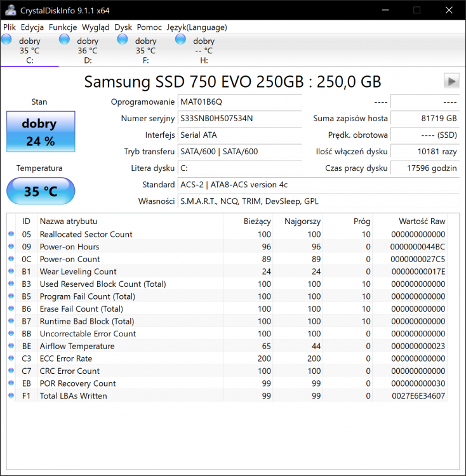The image size is (466, 476).
Task: Click the serial number field
Action: pyautogui.click(x=239, y=119)
